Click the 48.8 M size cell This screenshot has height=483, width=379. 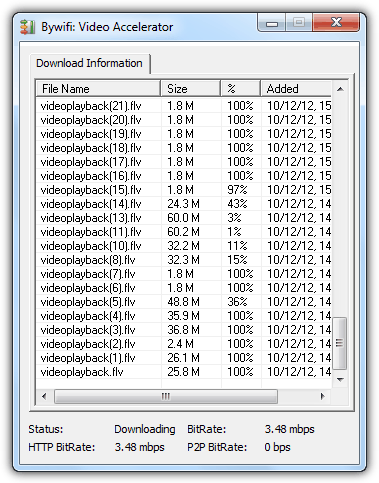(x=183, y=302)
